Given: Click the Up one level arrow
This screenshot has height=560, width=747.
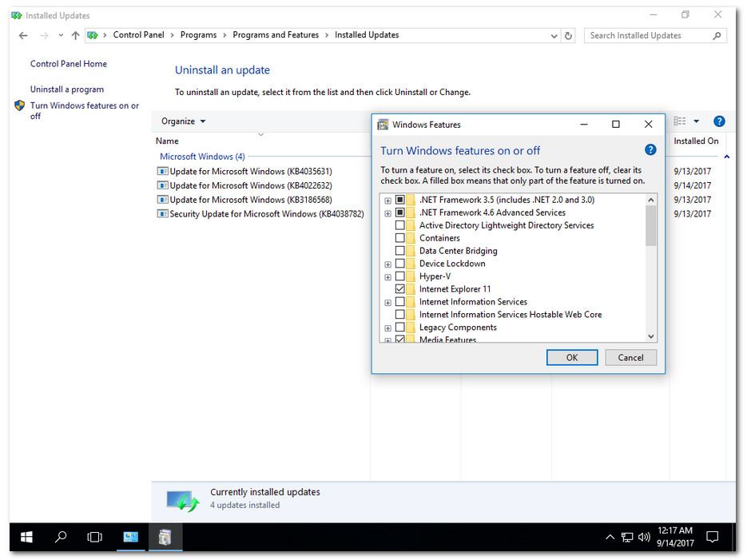Looking at the screenshot, I should 75,35.
